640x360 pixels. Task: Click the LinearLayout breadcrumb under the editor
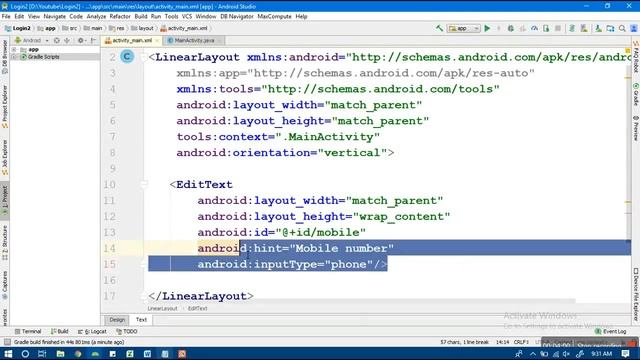(162, 309)
